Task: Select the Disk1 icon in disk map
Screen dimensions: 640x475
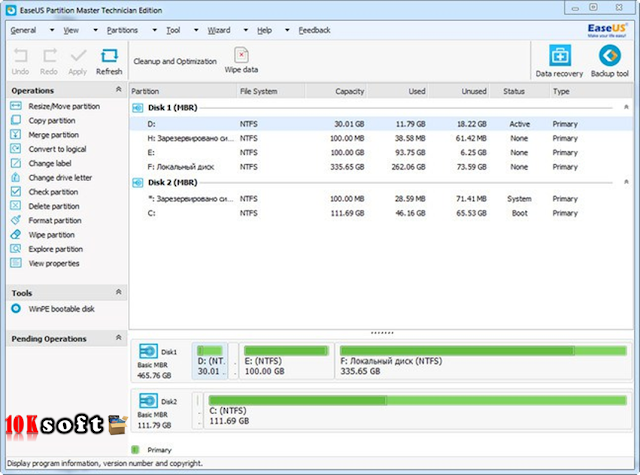Action: (148, 351)
